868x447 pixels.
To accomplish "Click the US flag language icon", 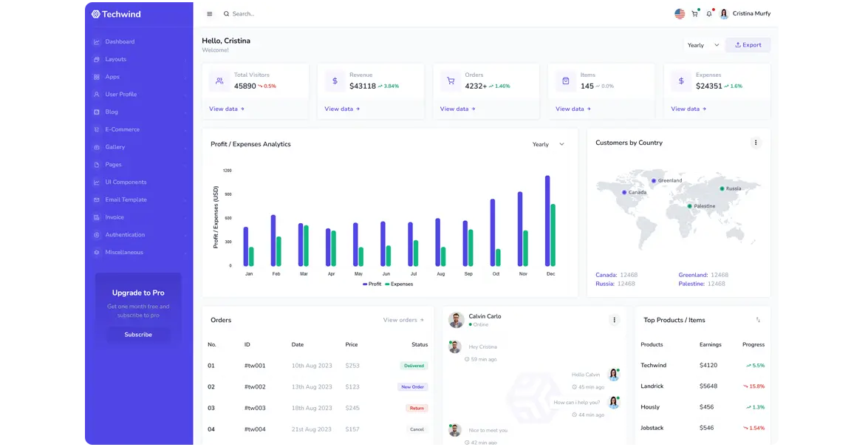I will click(680, 14).
